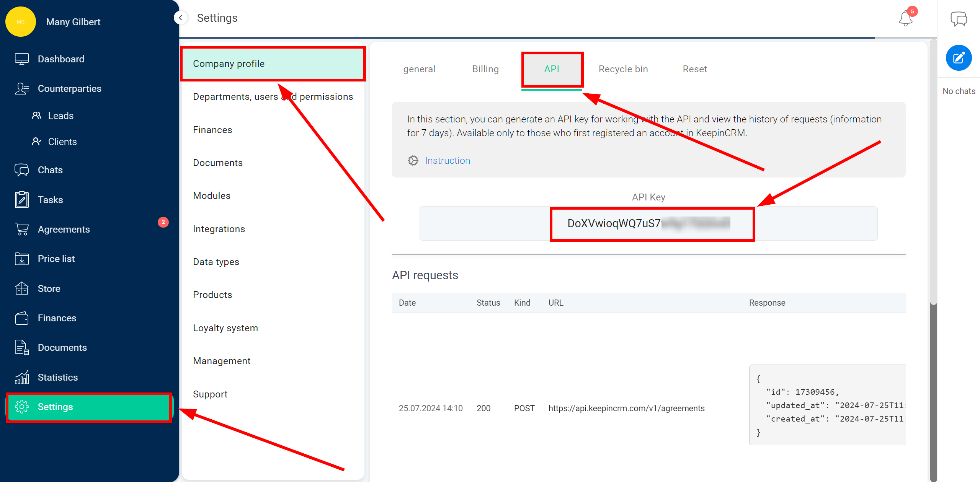Open the Modules settings

point(212,195)
